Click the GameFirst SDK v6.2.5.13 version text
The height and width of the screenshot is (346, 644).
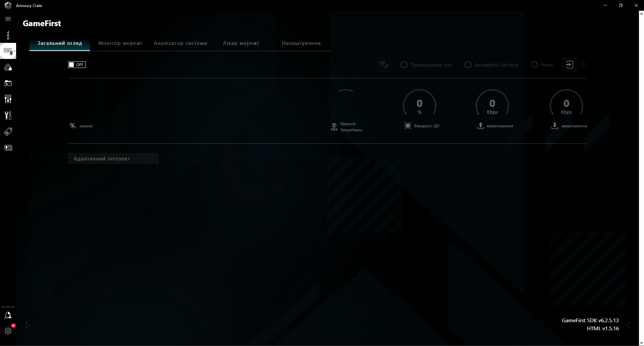pyautogui.click(x=590, y=321)
